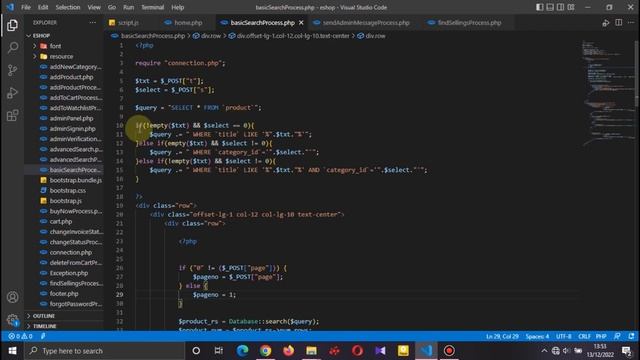Open View menu
Image resolution: width=640 pixels, height=360 pixels.
click(94, 7)
